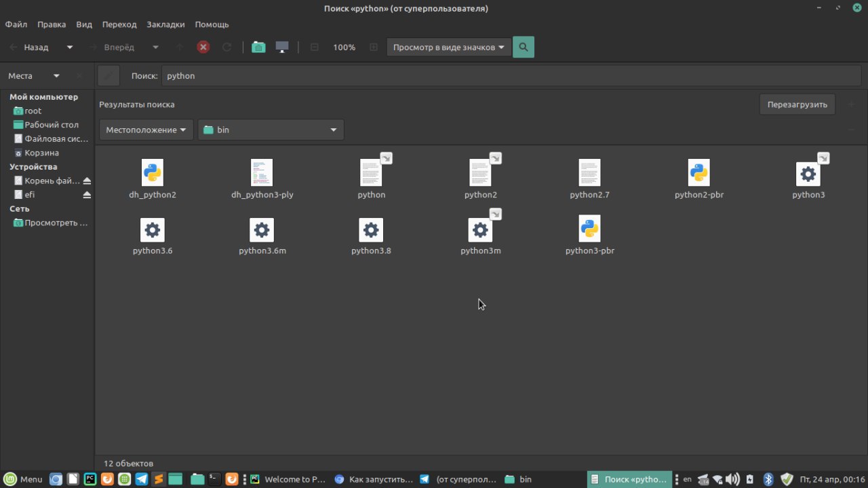Click the Мой компьютер sidebar heading

[x=43, y=97]
